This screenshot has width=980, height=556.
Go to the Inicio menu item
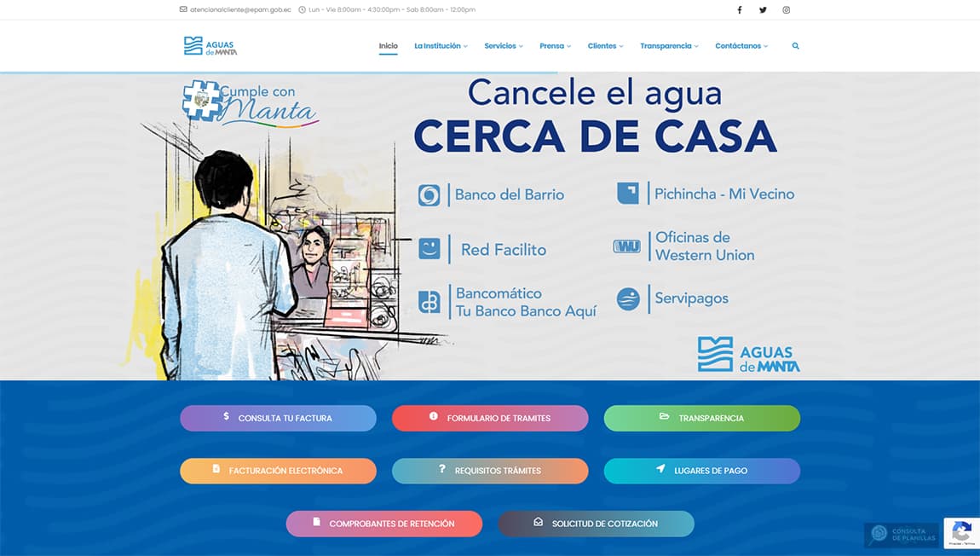click(389, 46)
